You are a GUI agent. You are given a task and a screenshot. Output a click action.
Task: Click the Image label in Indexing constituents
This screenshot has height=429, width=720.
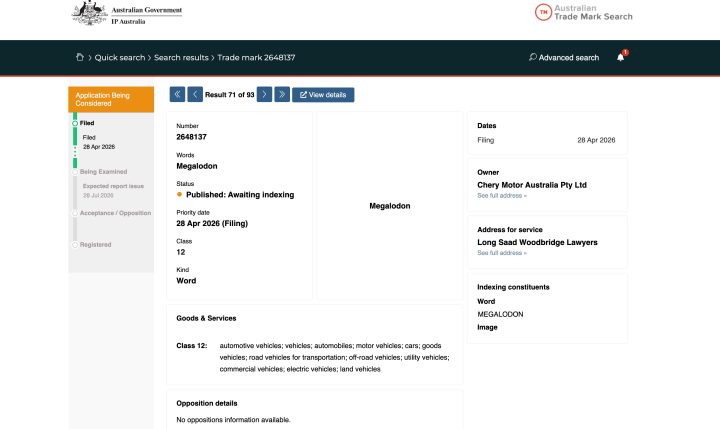(x=487, y=327)
